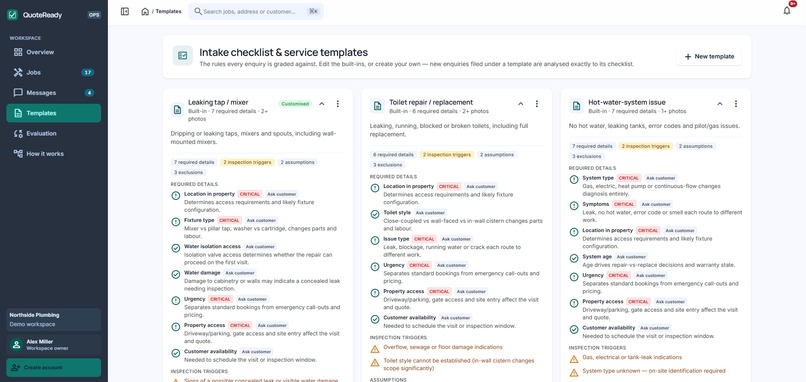Click warning icon beside Toilet style cannot be established
806x382 pixels.
click(375, 362)
